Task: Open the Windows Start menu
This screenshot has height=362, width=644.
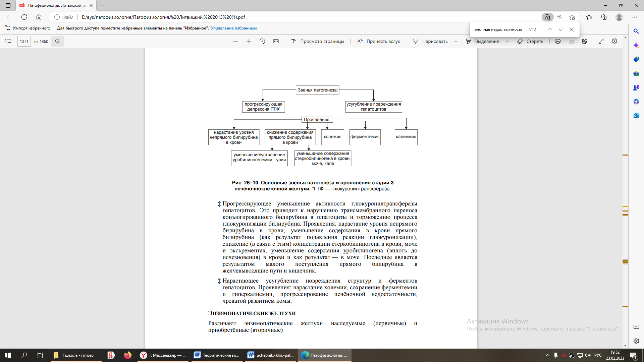Action: (x=8, y=355)
